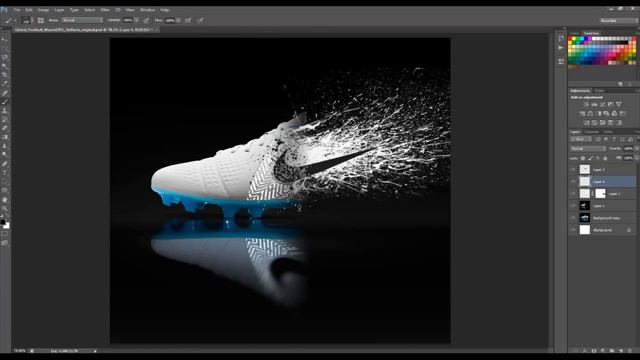
Task: Select the Eraser tool
Action: click(x=5, y=128)
